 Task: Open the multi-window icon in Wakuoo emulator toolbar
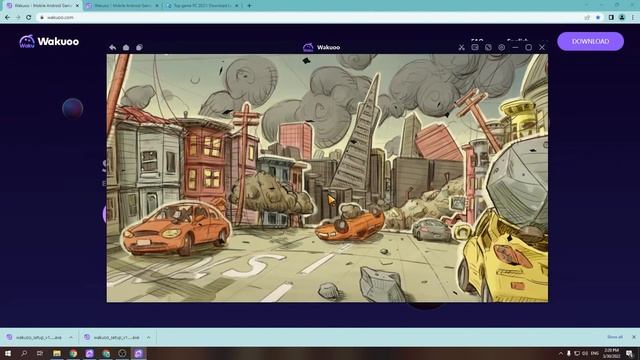tap(139, 47)
